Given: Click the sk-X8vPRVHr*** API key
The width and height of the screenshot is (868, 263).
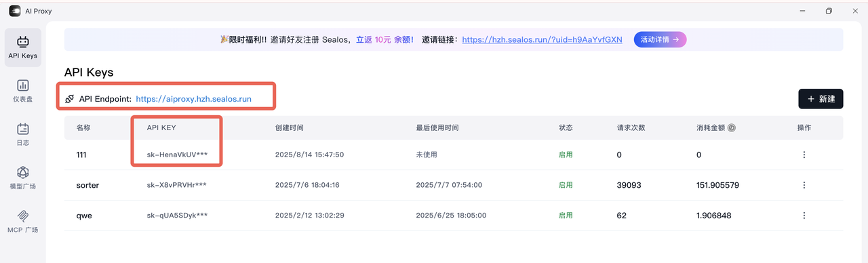Looking at the screenshot, I should point(177,185).
